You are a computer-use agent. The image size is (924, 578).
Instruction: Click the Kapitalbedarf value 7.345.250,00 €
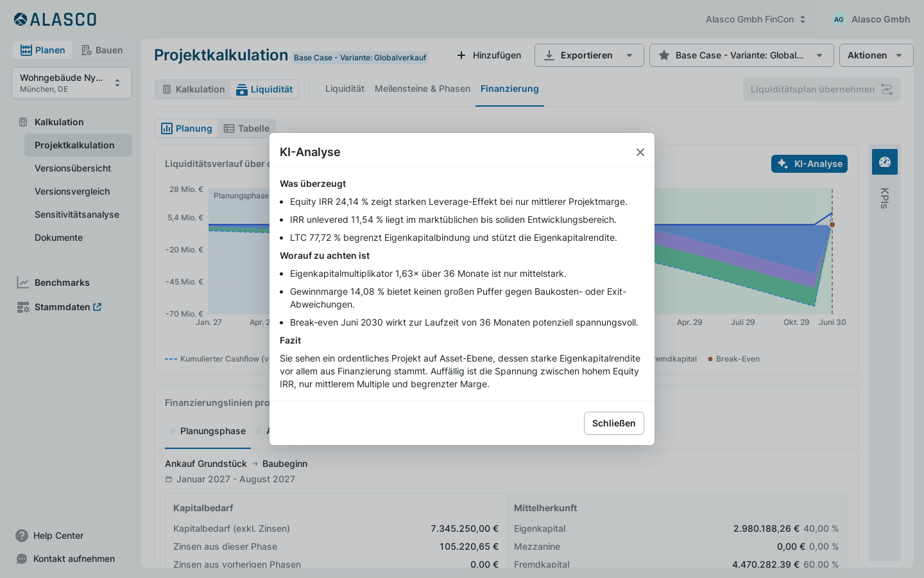(465, 529)
